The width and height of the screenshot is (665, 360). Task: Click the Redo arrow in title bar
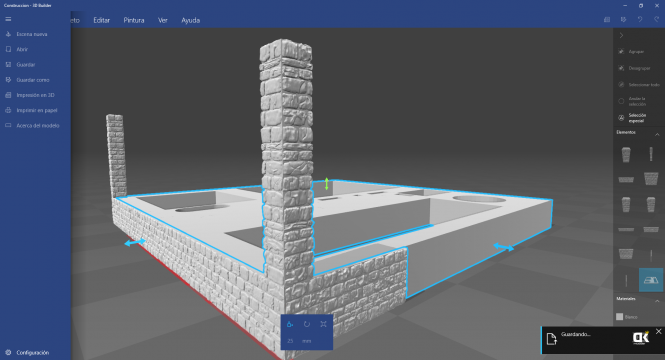click(x=656, y=20)
